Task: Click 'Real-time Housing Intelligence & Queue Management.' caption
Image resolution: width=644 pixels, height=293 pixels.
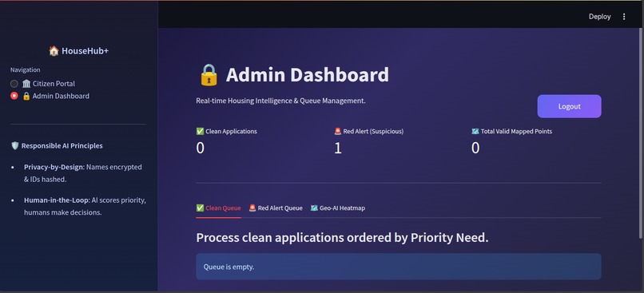Action: [x=280, y=101]
